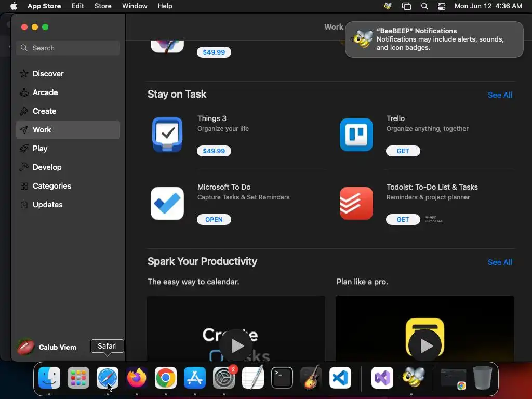The image size is (532, 399).
Task: Open TextEdit from the Dock
Action: (253, 377)
